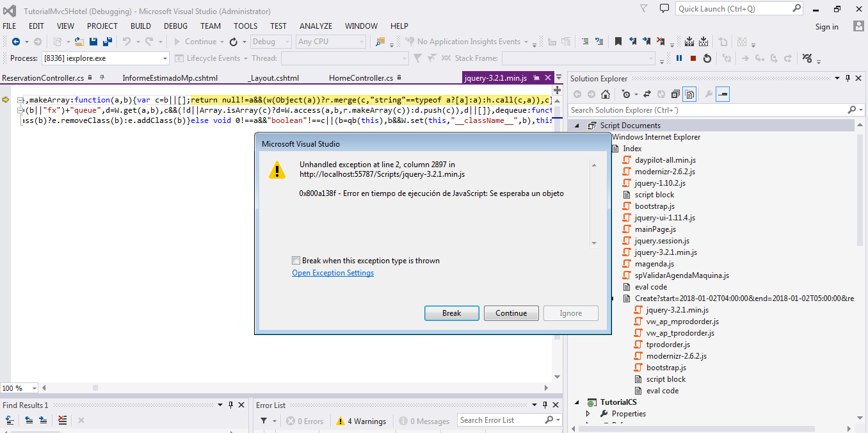Click Search Error List field
The height and width of the screenshot is (433, 868).
[509, 420]
